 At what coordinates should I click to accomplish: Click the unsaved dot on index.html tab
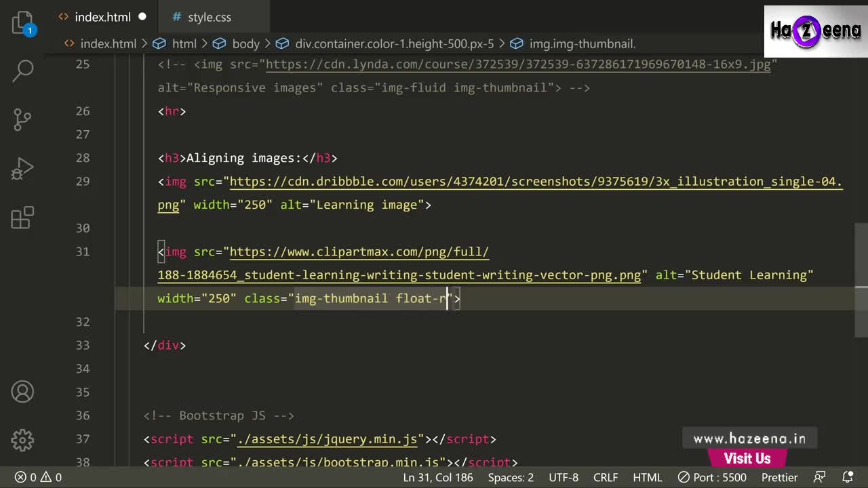(142, 17)
